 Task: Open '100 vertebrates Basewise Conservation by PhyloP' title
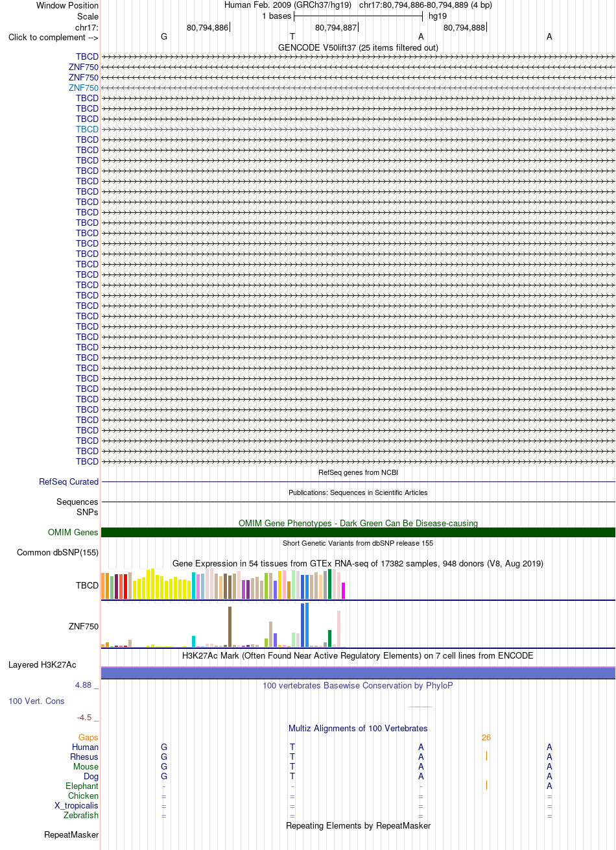358,685
